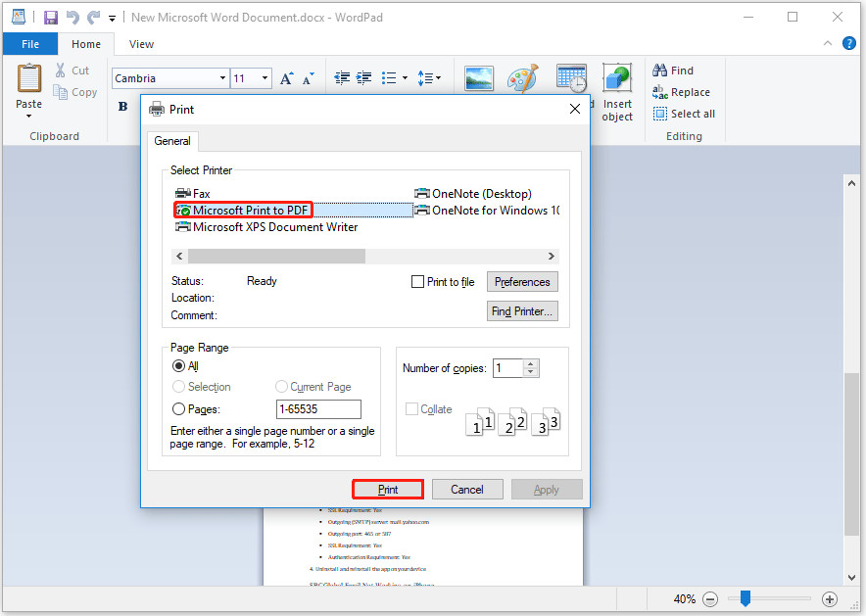Image resolution: width=866 pixels, height=616 pixels.
Task: Click the Paste clipboard icon
Action: coord(28,78)
